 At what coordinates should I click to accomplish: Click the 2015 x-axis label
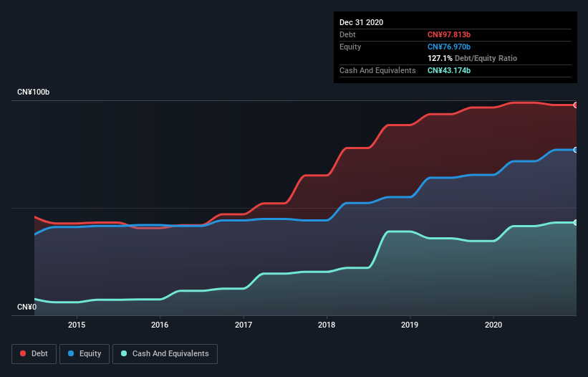pos(77,325)
